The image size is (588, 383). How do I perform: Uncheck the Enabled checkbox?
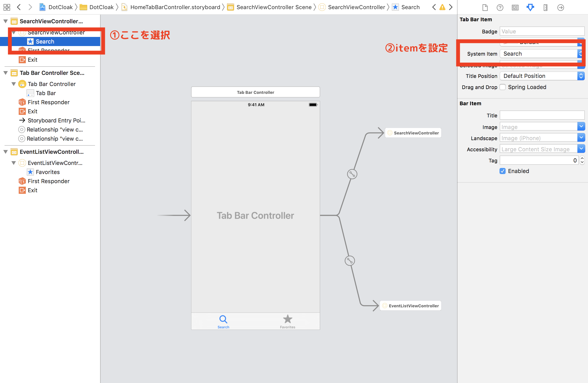pos(503,171)
